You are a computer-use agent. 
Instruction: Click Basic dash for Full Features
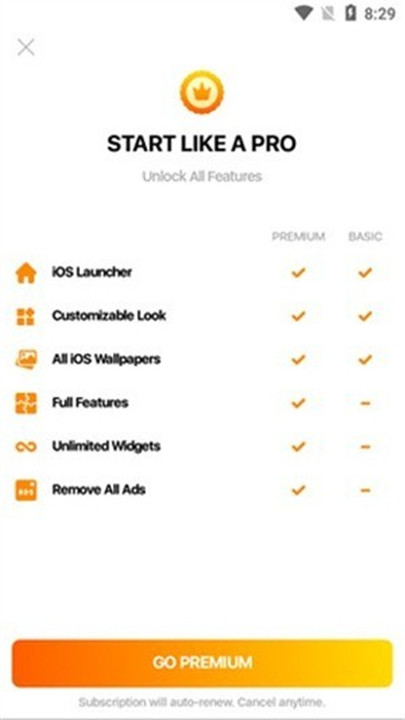pyautogui.click(x=365, y=403)
